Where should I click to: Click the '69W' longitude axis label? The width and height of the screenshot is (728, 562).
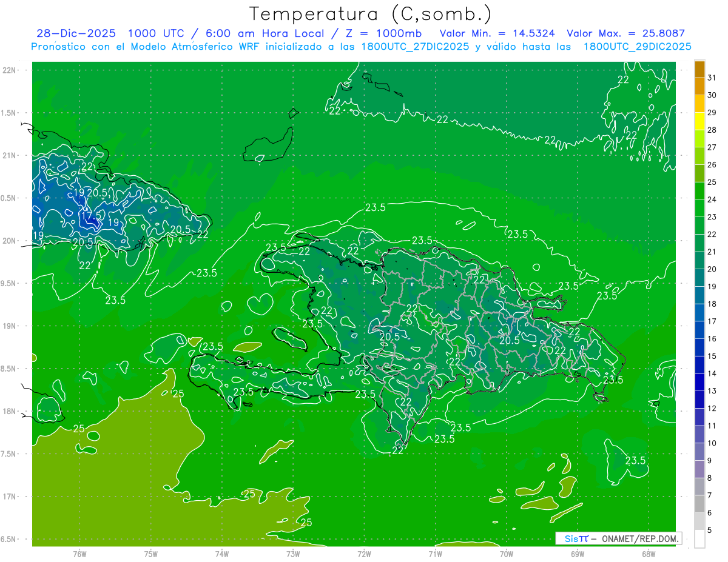(578, 554)
